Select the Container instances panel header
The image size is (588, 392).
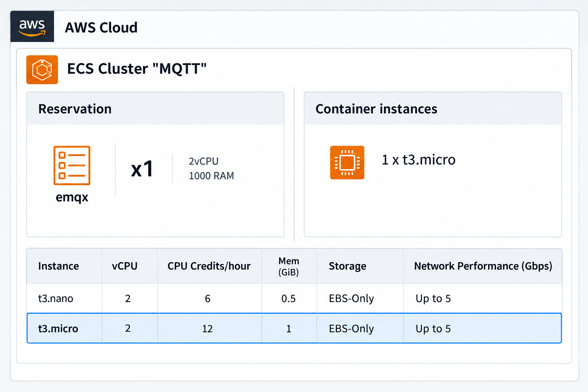pos(433,109)
